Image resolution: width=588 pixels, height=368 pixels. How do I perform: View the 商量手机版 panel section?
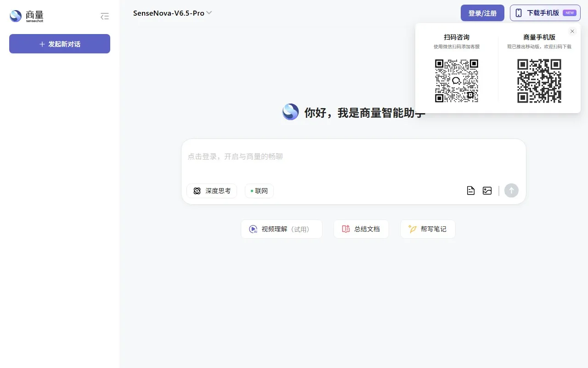(539, 37)
